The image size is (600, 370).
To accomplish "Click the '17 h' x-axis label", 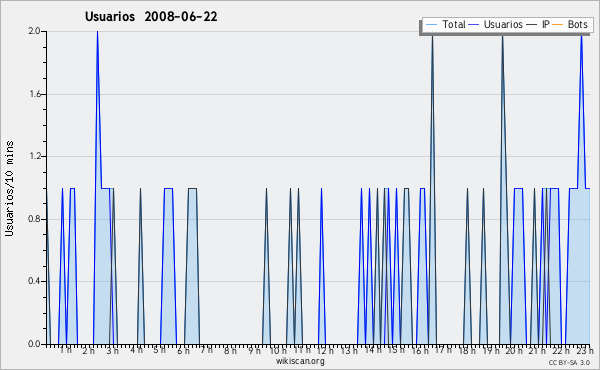I will pos(443,350).
